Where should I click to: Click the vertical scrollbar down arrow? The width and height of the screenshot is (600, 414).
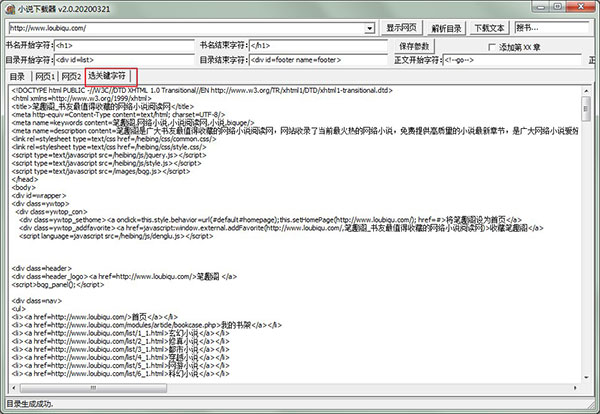coord(586,378)
